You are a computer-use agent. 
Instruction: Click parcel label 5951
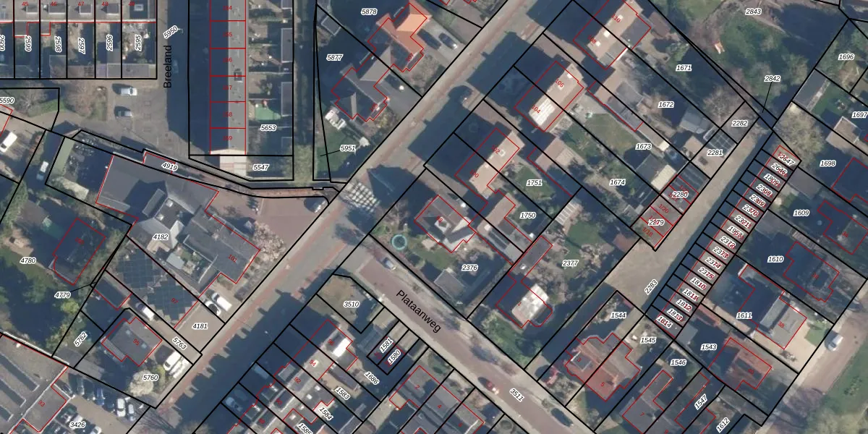click(348, 148)
